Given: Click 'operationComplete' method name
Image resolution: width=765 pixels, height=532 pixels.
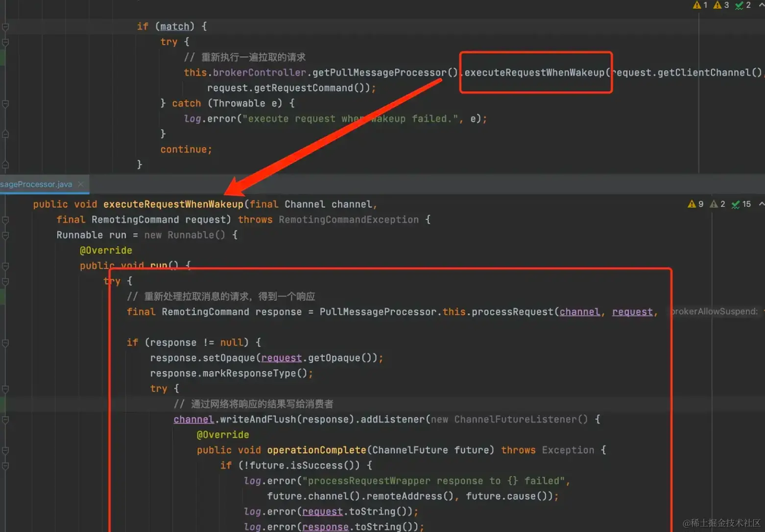Looking at the screenshot, I should [316, 450].
